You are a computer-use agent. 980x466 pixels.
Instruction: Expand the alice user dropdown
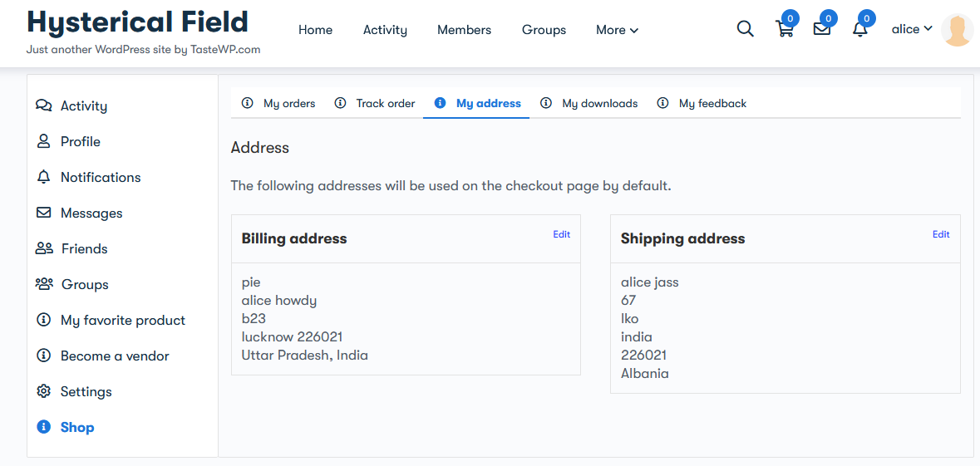point(912,29)
